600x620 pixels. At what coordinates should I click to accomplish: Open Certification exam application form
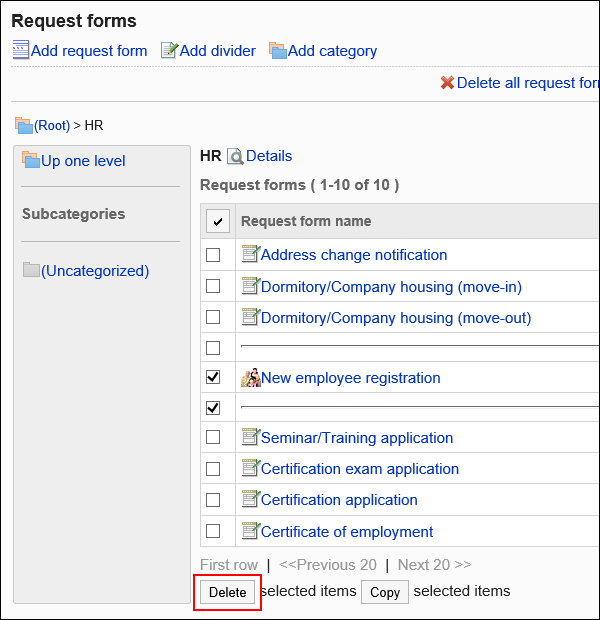click(x=360, y=469)
